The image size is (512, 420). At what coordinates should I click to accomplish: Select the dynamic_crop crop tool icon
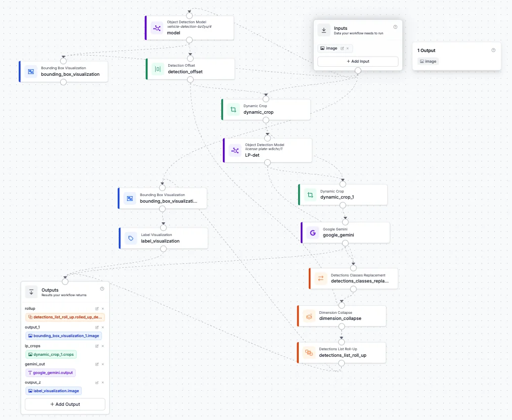pos(233,109)
